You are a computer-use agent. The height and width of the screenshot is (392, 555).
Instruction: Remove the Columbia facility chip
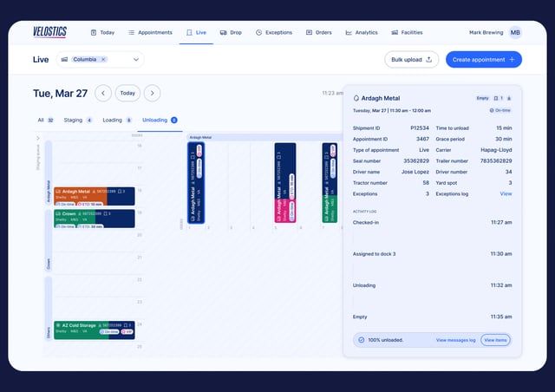103,60
